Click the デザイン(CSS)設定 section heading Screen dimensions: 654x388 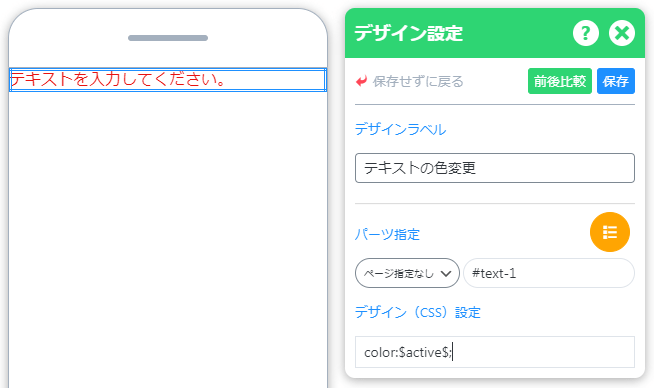click(418, 312)
